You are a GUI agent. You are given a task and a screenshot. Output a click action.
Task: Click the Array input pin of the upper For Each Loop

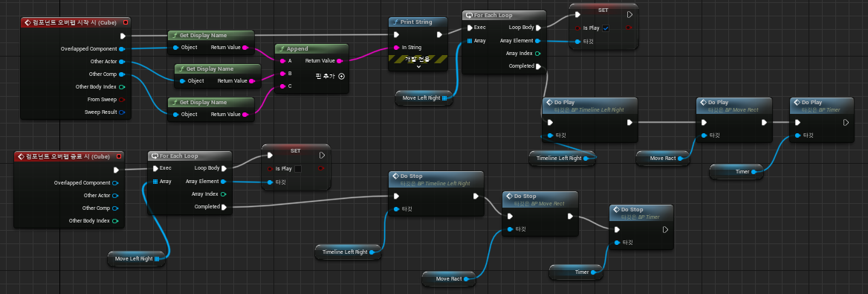click(x=470, y=40)
